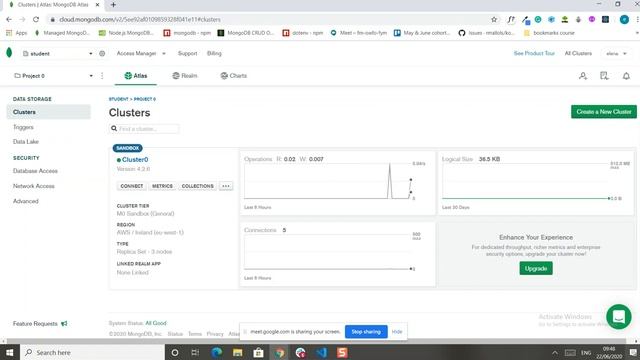The height and width of the screenshot is (360, 640).
Task: Open the MongoDB leaf logo home
Action: coord(9,53)
